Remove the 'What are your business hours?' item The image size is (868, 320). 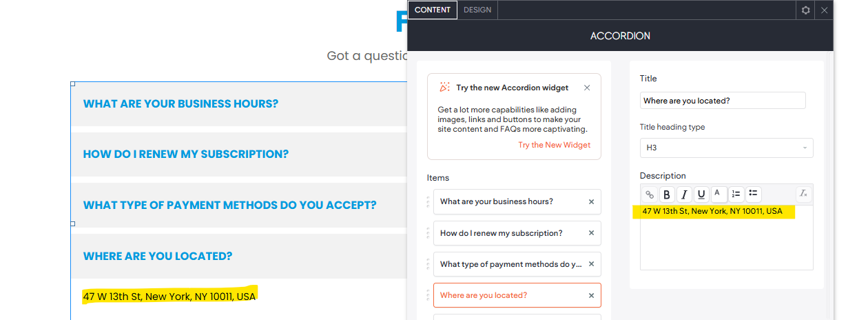(591, 202)
